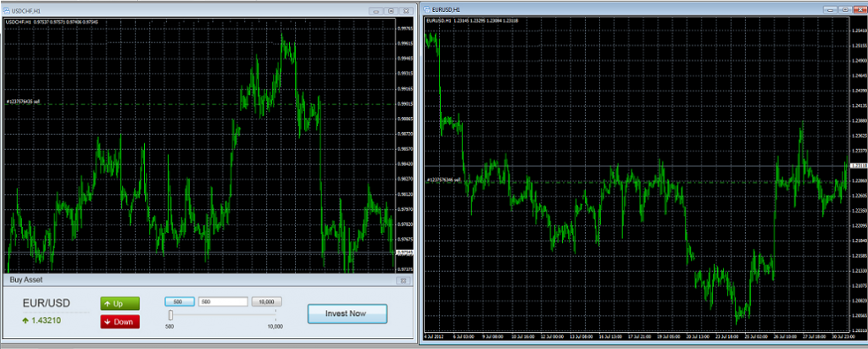Image resolution: width=868 pixels, height=349 pixels.
Task: Click the sell order line on USDCHF chart
Action: click(x=212, y=102)
